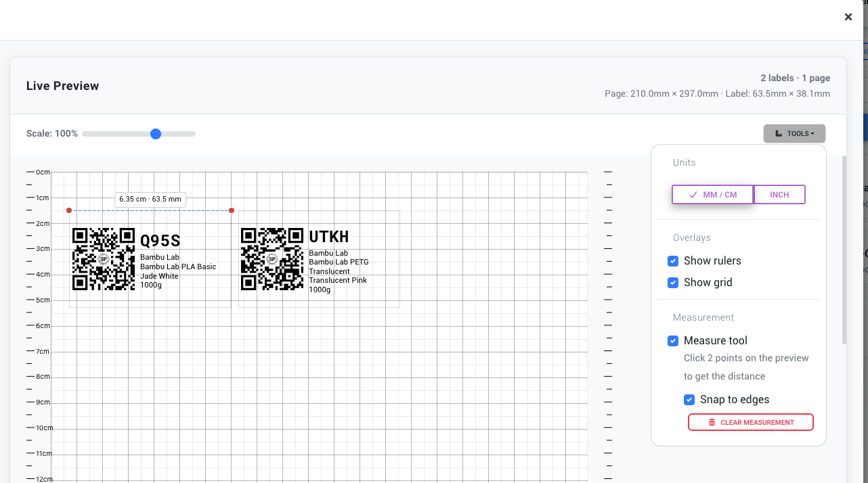Click the UTKH label QR code
The height and width of the screenshot is (483, 868).
(272, 259)
